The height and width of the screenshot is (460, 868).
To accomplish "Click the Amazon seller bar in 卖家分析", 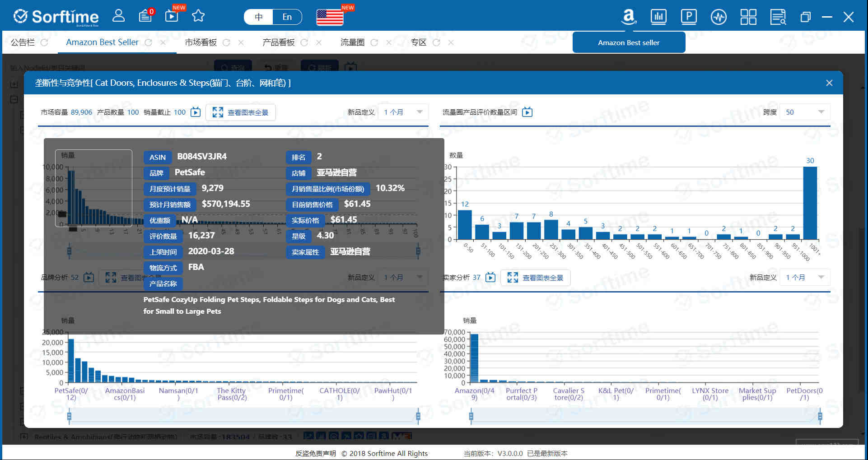I will pos(474,358).
